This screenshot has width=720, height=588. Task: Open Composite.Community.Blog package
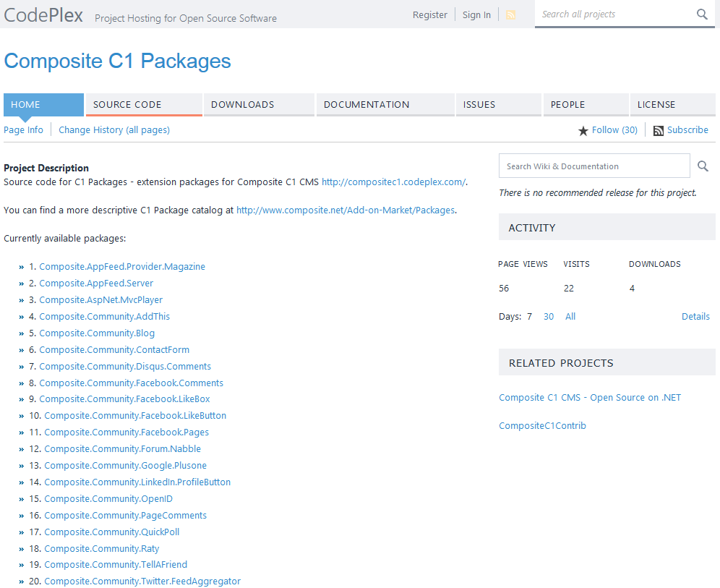(97, 333)
